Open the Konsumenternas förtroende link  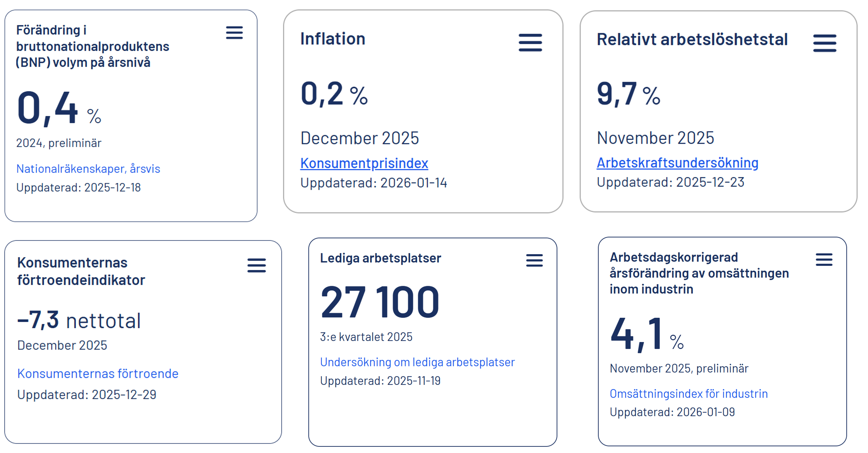click(x=98, y=373)
